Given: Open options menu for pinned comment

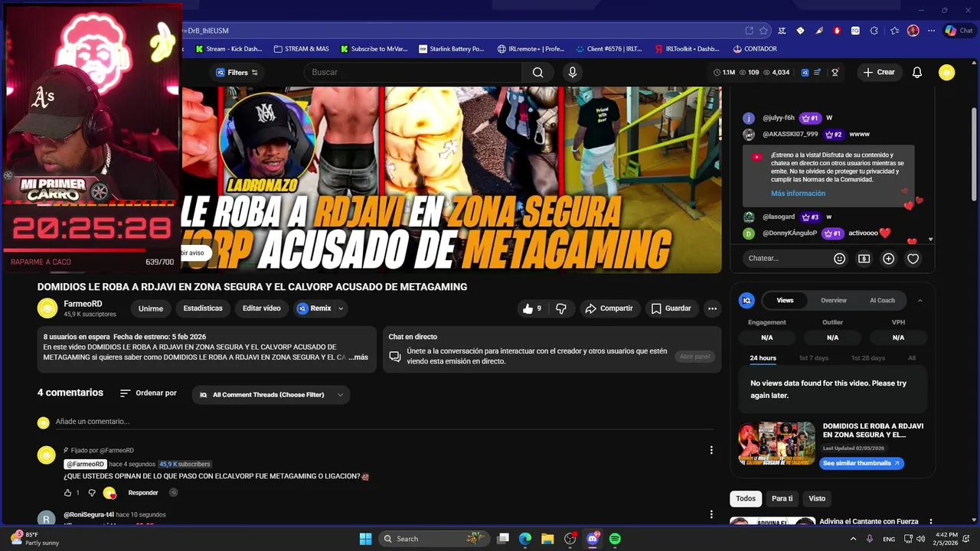Looking at the screenshot, I should tap(711, 450).
